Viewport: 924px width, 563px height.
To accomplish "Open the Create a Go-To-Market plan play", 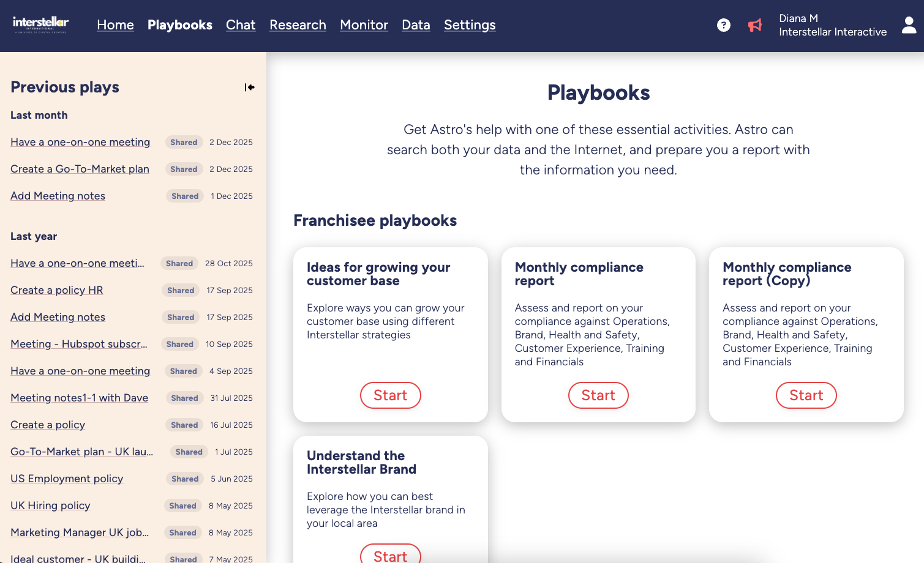I will (x=80, y=169).
